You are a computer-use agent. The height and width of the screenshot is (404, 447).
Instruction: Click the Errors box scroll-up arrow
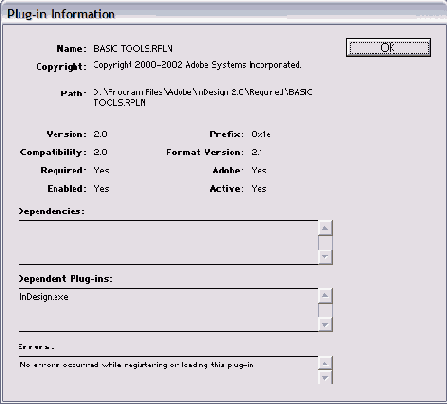(x=325, y=363)
